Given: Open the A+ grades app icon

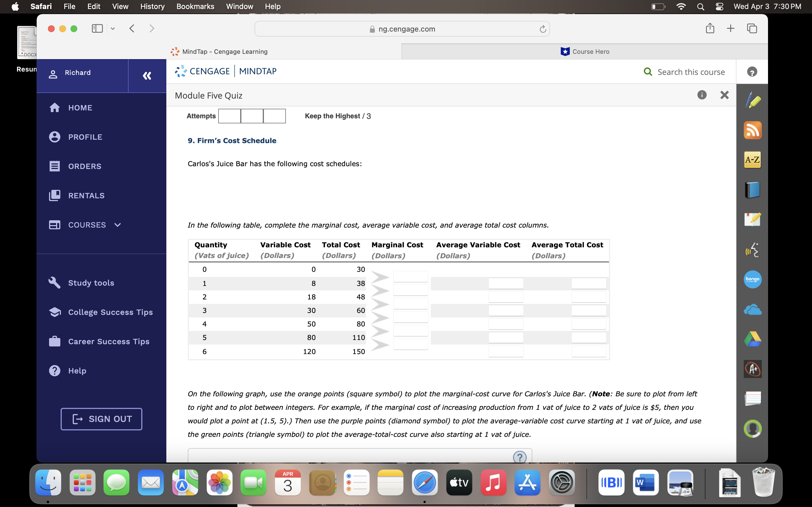Looking at the screenshot, I should tap(752, 368).
